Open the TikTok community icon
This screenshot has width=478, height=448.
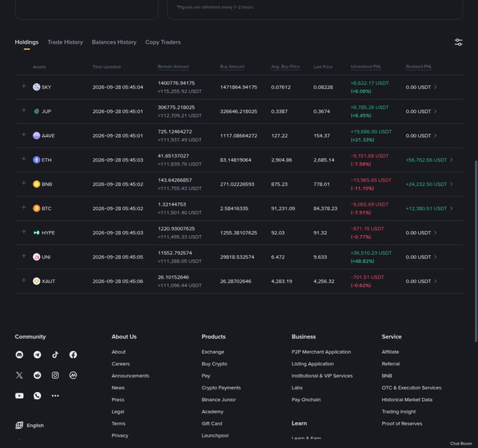pyautogui.click(x=55, y=355)
